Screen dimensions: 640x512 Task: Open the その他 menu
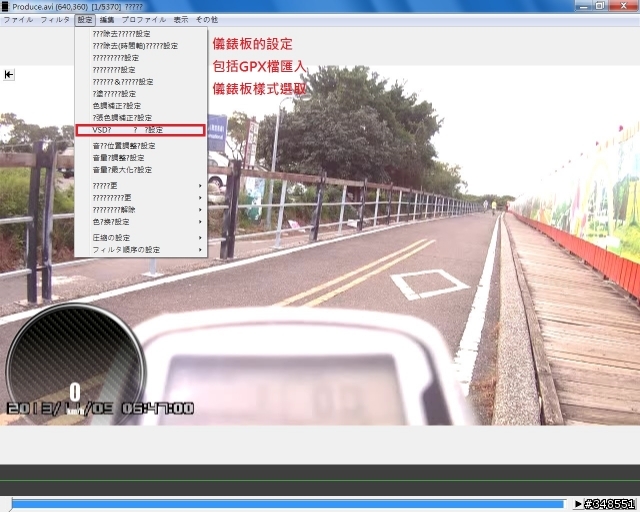click(x=207, y=20)
